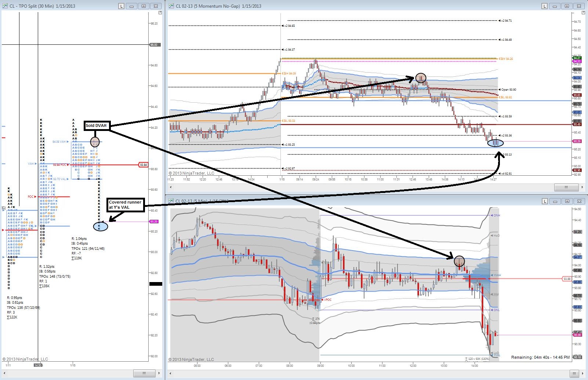Click the dark red 93.83 price marker
The width and height of the screenshot is (588, 380).
tap(577, 95)
